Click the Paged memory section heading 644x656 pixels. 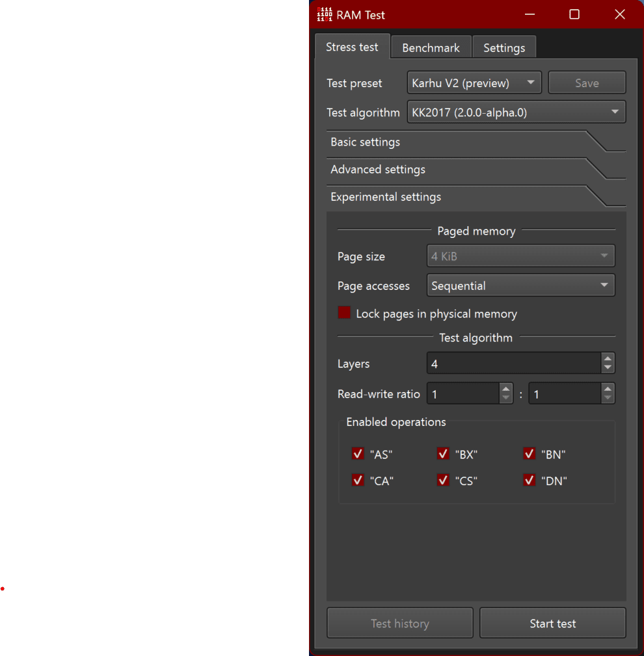[477, 231]
